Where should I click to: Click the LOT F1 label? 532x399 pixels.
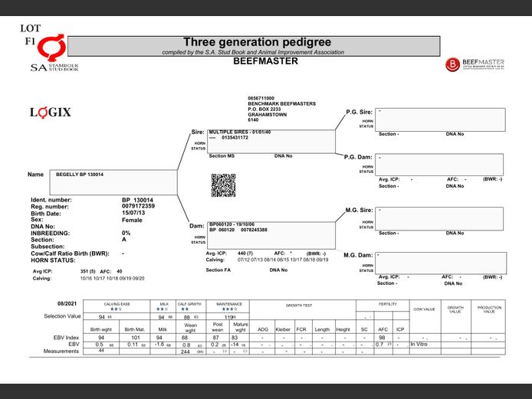(x=30, y=34)
